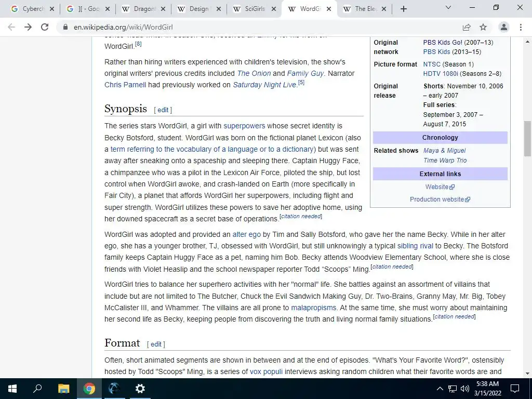Open the HDTV 1080i link
The width and height of the screenshot is (532, 399).
pyautogui.click(x=441, y=74)
